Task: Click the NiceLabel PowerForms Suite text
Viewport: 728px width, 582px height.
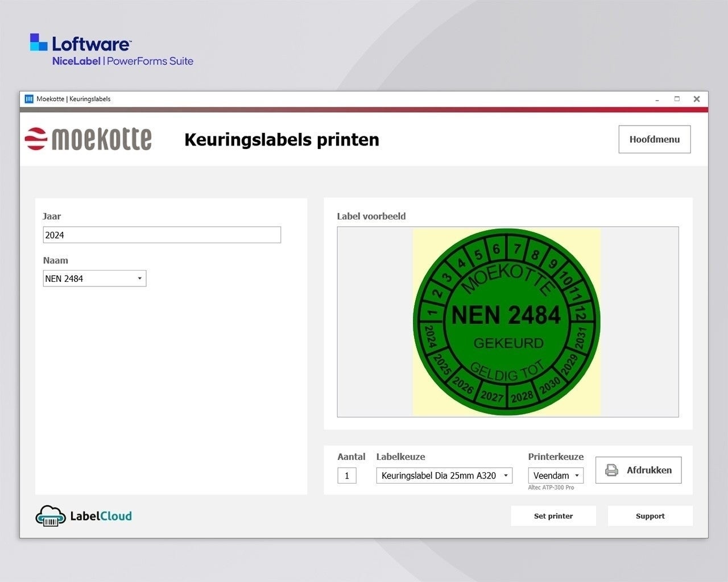Action: coord(123,61)
